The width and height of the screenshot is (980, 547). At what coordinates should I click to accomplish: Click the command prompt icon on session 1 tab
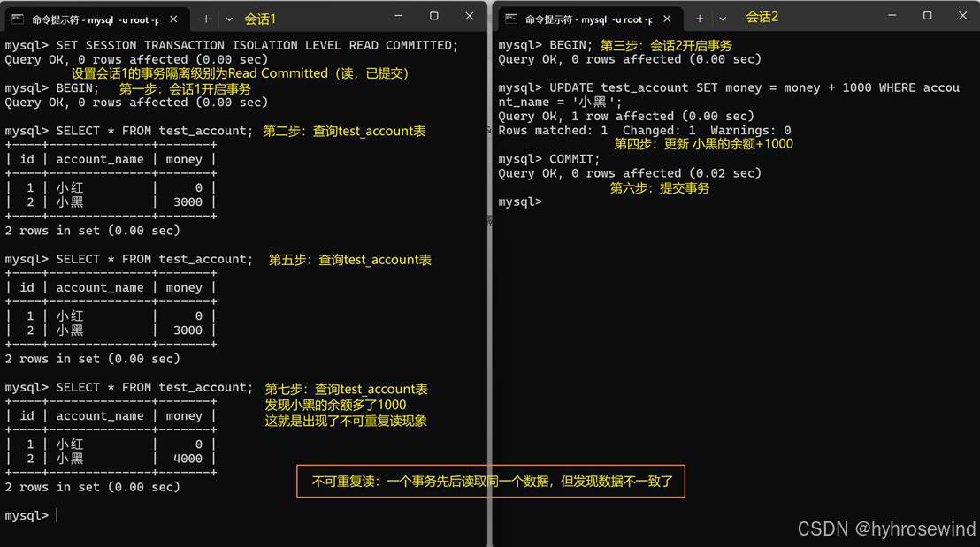18,19
